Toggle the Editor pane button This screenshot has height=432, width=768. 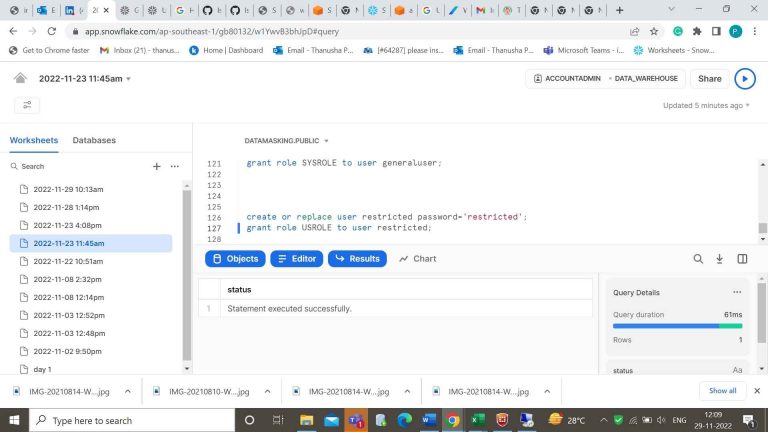[296, 258]
